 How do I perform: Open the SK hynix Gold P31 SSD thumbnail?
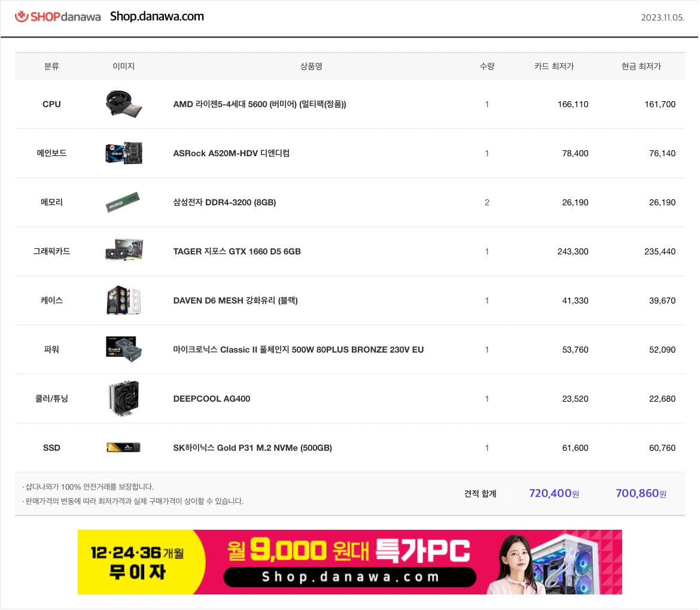pos(124,447)
